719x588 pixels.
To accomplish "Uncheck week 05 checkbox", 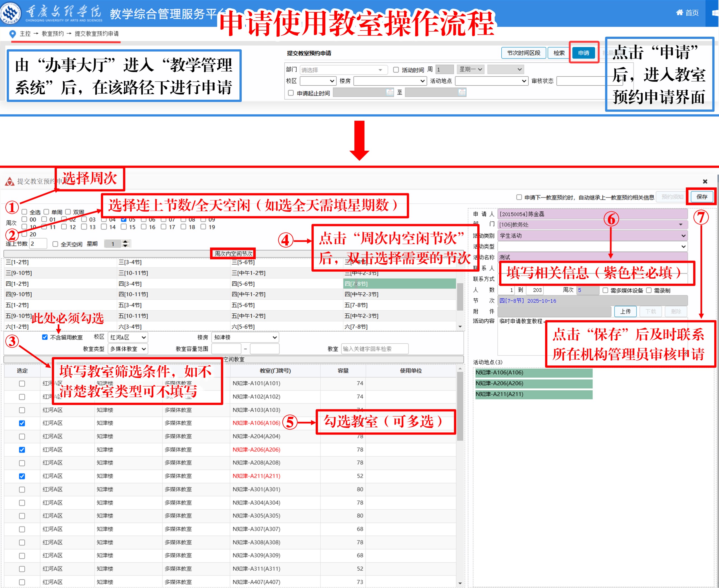I will (124, 220).
